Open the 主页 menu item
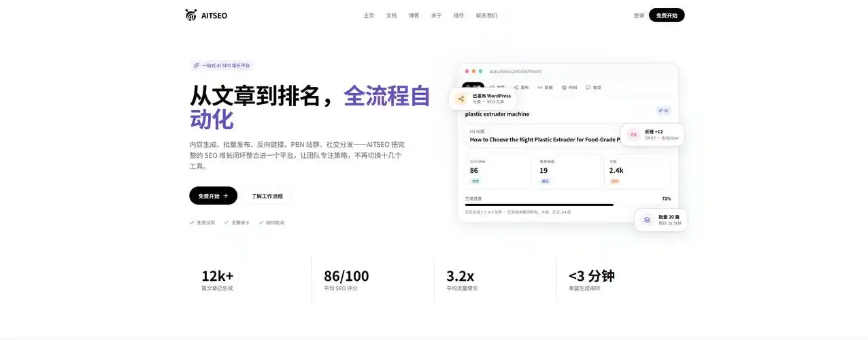This screenshot has height=340, width=868. 369,15
